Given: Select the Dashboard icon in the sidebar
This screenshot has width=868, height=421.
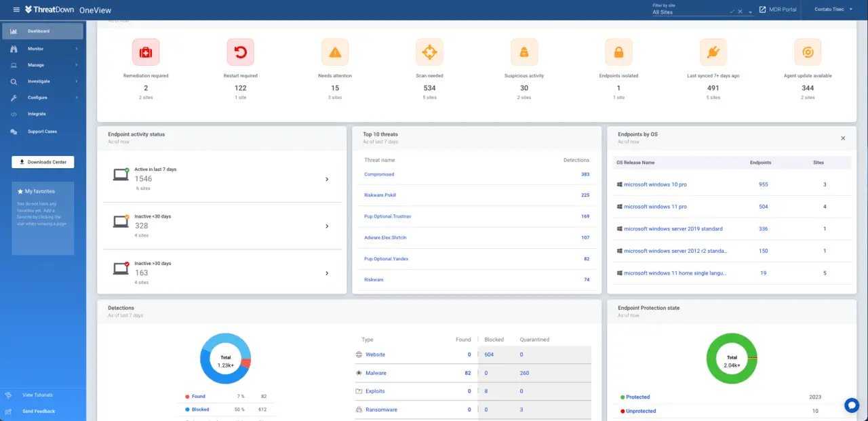Looking at the screenshot, I should coord(14,31).
